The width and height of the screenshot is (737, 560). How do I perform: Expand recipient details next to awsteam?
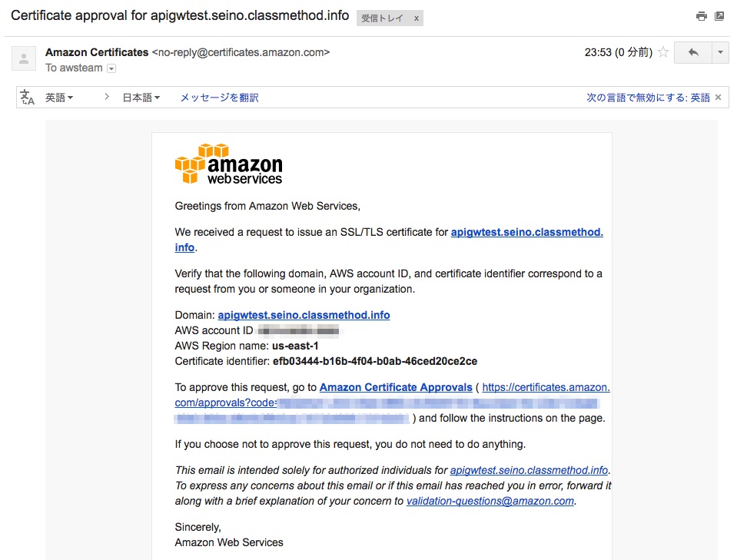(111, 68)
